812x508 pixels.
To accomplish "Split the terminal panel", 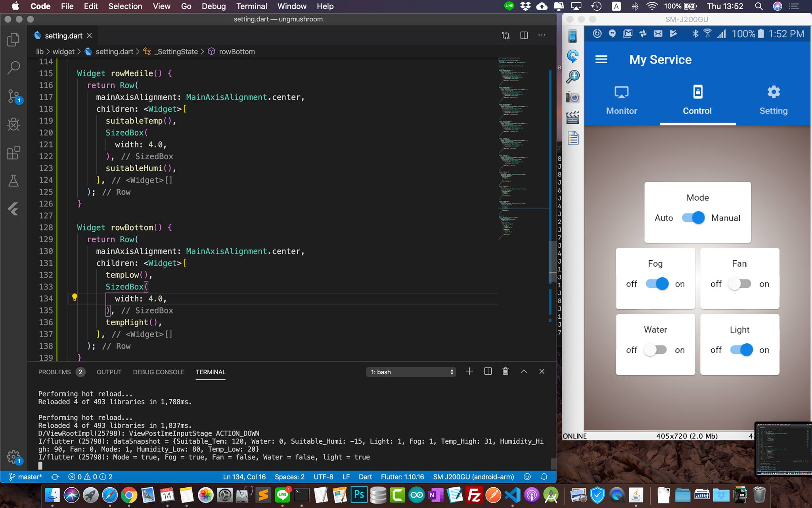I will tap(488, 371).
